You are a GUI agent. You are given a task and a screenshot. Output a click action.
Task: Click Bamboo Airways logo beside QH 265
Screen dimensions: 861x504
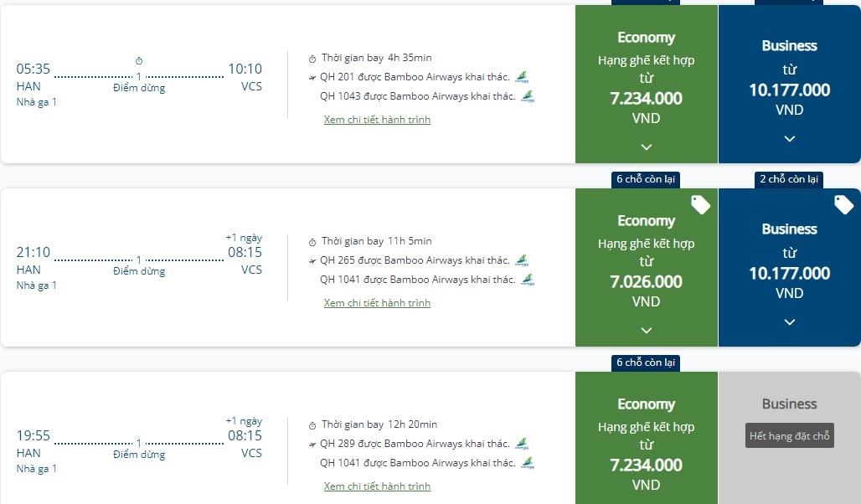[x=522, y=260]
